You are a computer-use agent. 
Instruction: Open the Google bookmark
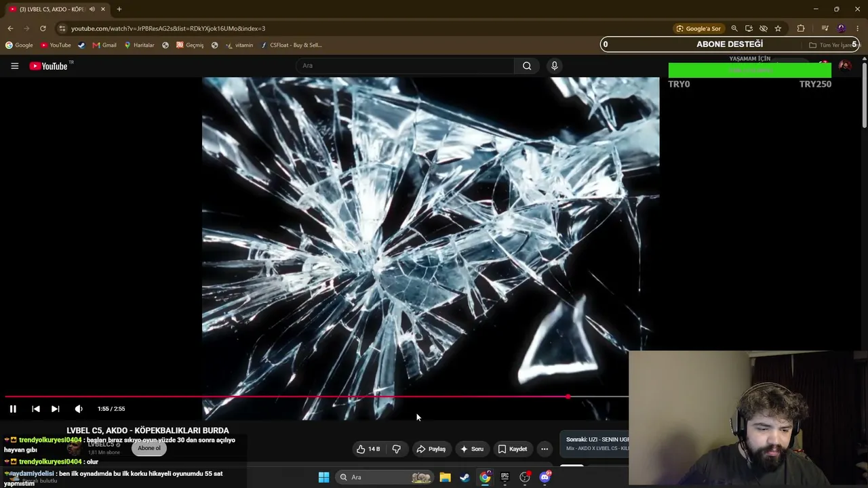point(19,45)
